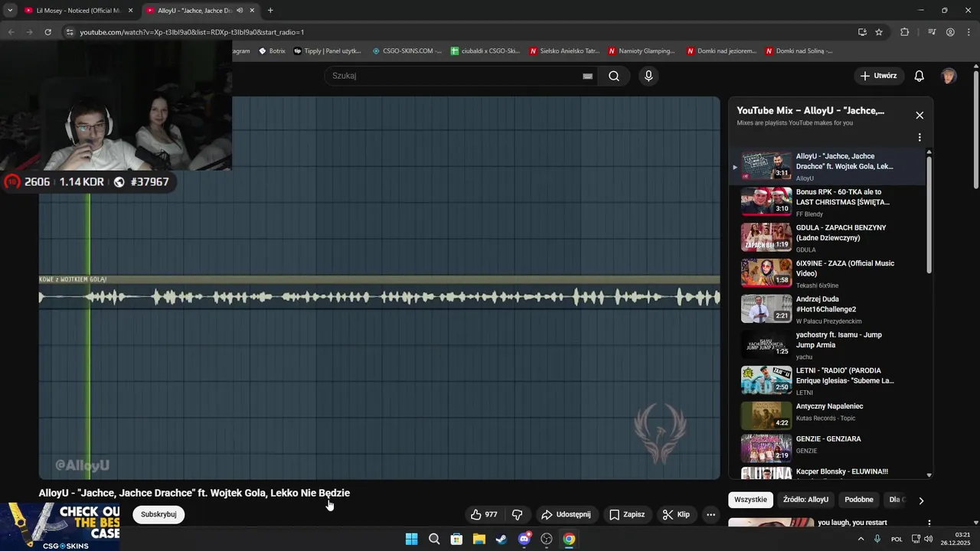
Task: Play GENZIE - GENZIARA entry
Action: click(827, 448)
